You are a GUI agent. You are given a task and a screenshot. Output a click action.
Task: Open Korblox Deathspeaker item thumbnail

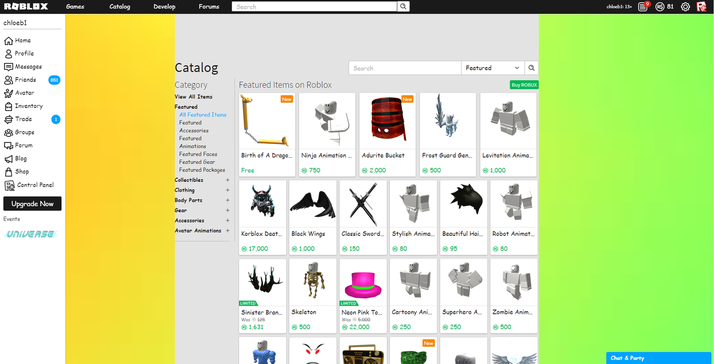(262, 204)
